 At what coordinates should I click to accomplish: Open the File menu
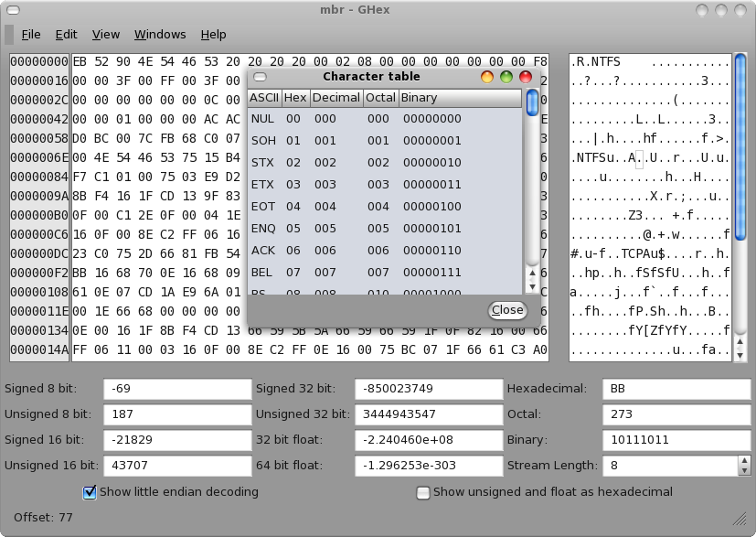click(x=31, y=35)
